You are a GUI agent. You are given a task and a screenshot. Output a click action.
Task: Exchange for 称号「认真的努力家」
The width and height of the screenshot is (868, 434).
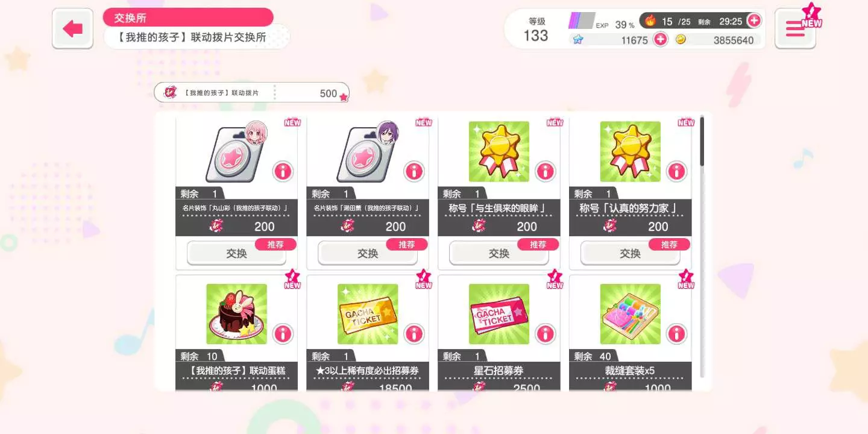coord(631,253)
